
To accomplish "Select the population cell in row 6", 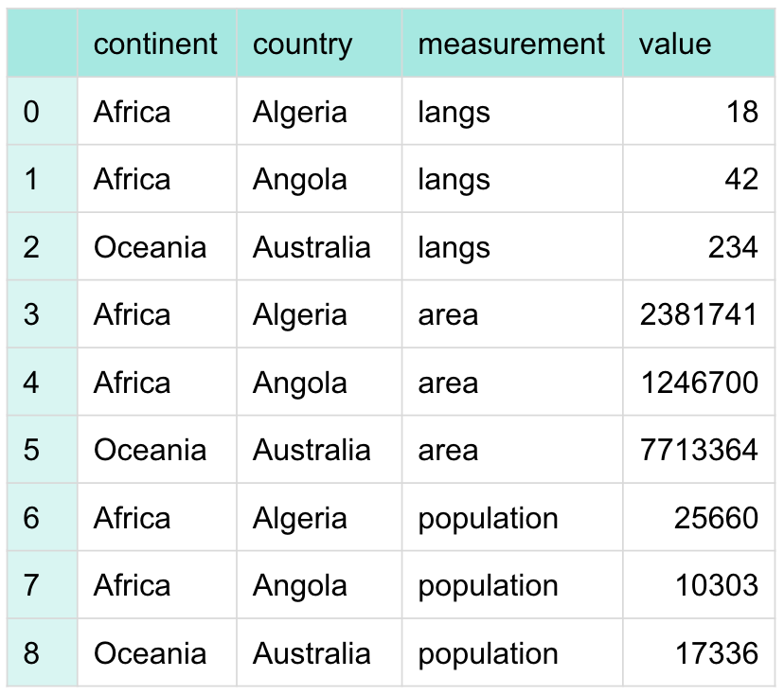I will (488, 518).
